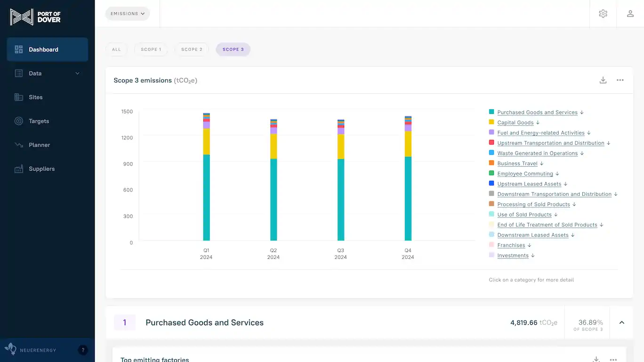Image resolution: width=644 pixels, height=362 pixels.
Task: Click the arrow next to Capital Goods
Action: pos(538,122)
